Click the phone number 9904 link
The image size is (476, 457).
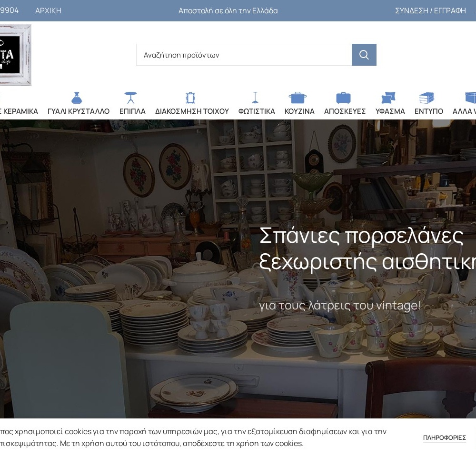pos(10,10)
